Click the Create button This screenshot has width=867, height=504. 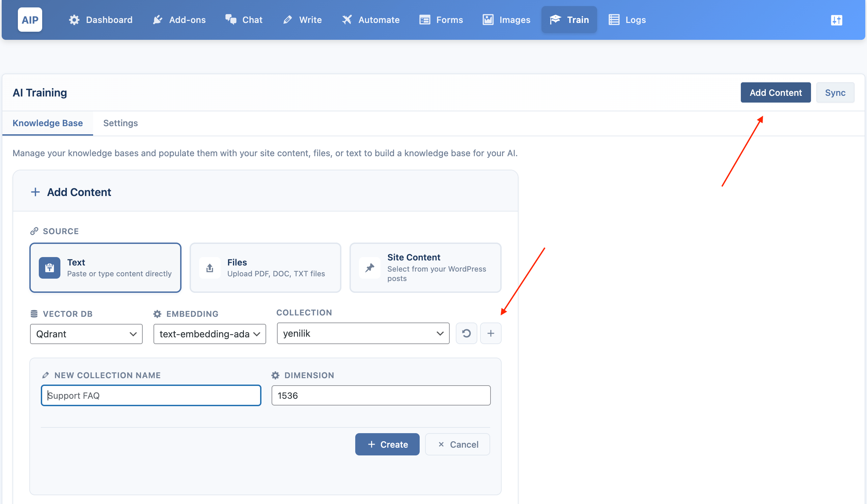tap(387, 444)
